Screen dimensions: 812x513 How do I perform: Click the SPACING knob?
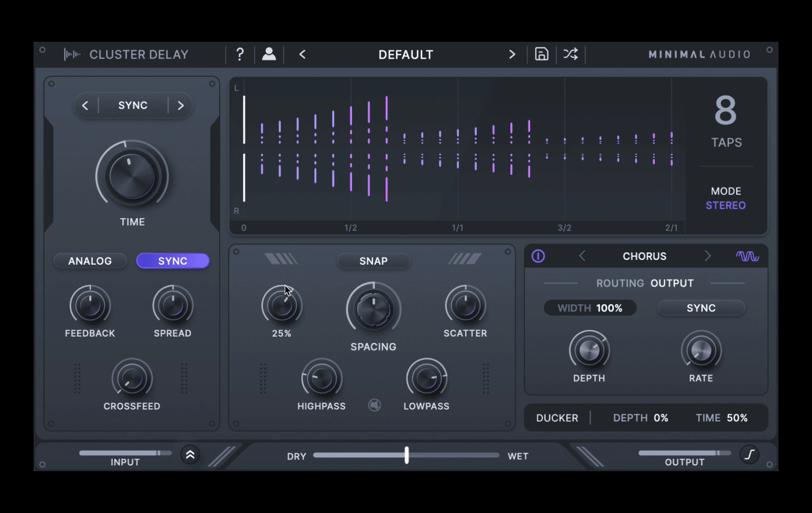click(x=374, y=309)
